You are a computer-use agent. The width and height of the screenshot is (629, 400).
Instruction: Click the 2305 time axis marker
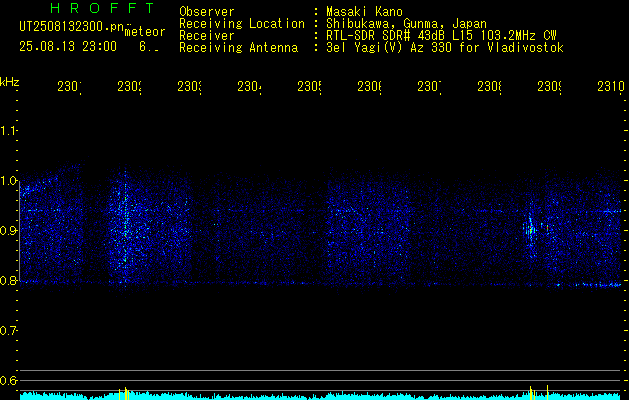pos(309,87)
